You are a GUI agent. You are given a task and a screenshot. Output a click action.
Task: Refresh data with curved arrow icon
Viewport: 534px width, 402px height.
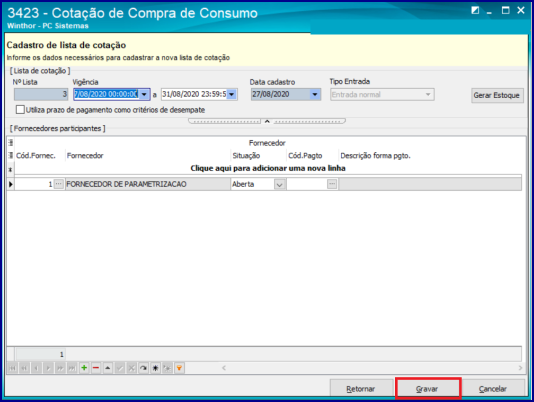(143, 368)
